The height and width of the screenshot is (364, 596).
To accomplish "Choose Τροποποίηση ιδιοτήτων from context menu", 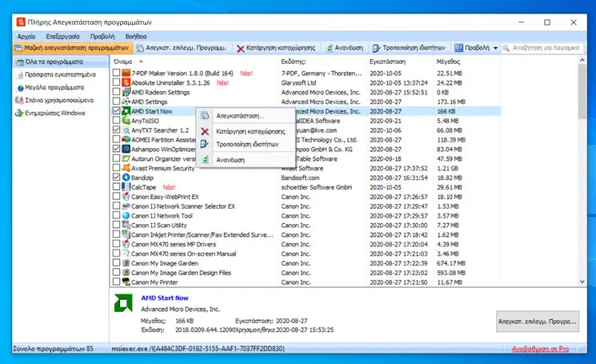I will pyautogui.click(x=247, y=144).
